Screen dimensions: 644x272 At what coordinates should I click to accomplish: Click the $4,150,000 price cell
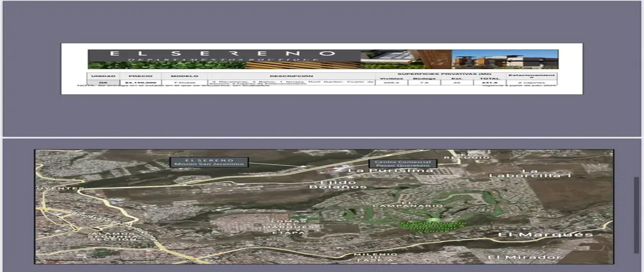click(141, 83)
